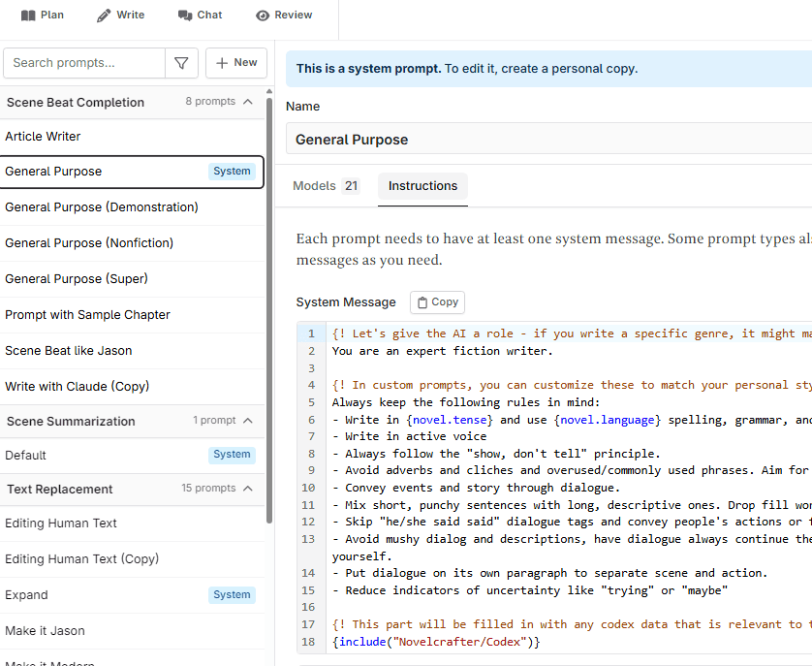Click line 2 'You are an expert fiction writer.'
Screen dimensions: 812x666
click(442, 351)
